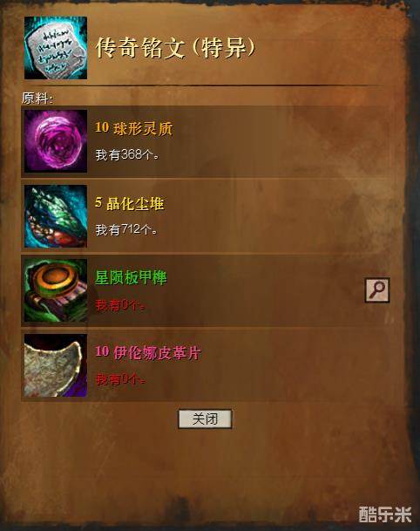This screenshot has height=531, width=420.
Task: Select the 10 球形灵质 ingredient name
Action: click(134, 129)
